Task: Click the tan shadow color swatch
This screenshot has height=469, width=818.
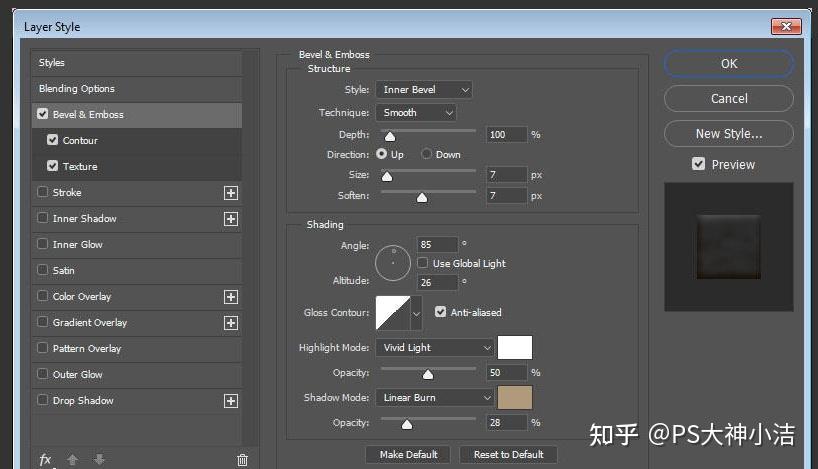Action: click(x=515, y=398)
